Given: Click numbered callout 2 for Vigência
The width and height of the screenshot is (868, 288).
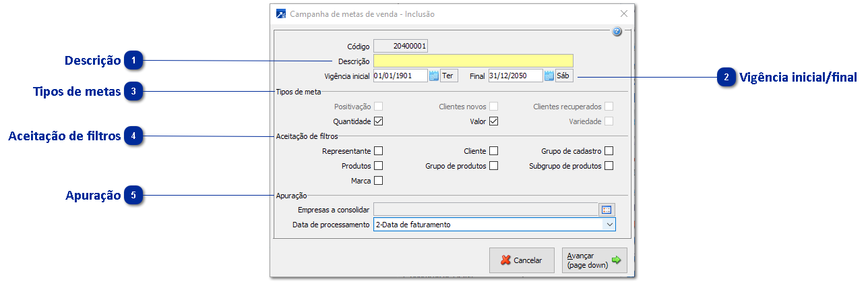Looking at the screenshot, I should pyautogui.click(x=726, y=77).
